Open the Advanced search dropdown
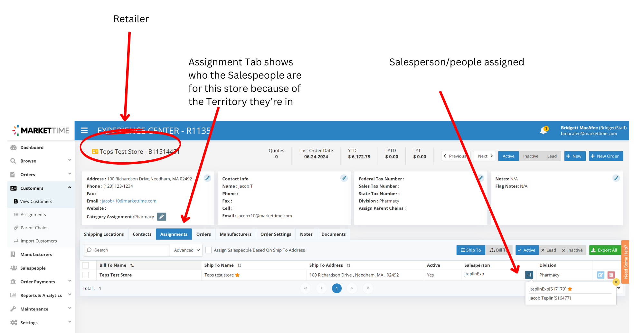The image size is (644, 333). (x=187, y=250)
